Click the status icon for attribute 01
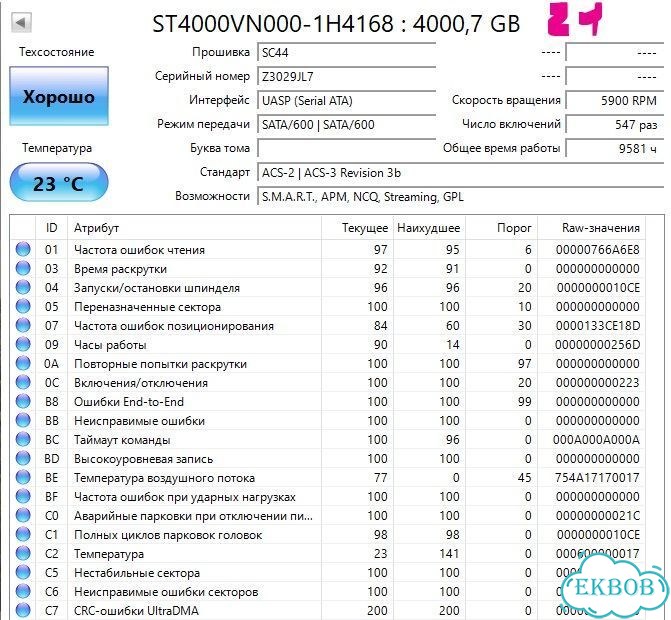 click(x=23, y=249)
